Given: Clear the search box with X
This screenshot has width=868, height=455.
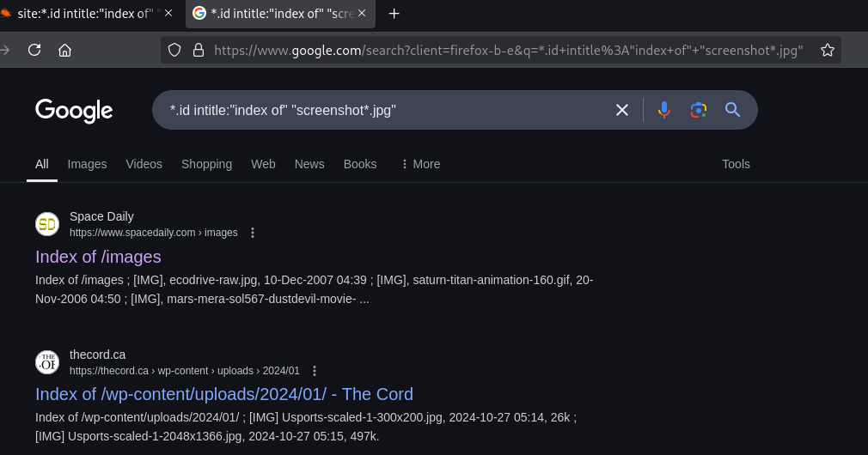Looking at the screenshot, I should (x=621, y=110).
